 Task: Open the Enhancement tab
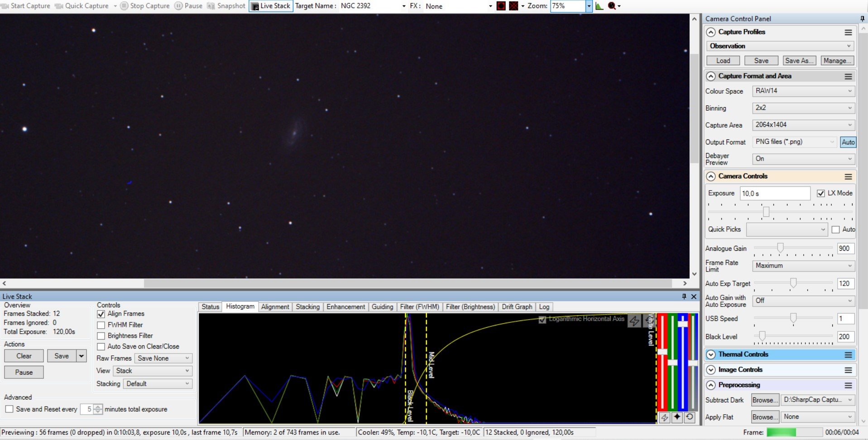[x=345, y=307]
